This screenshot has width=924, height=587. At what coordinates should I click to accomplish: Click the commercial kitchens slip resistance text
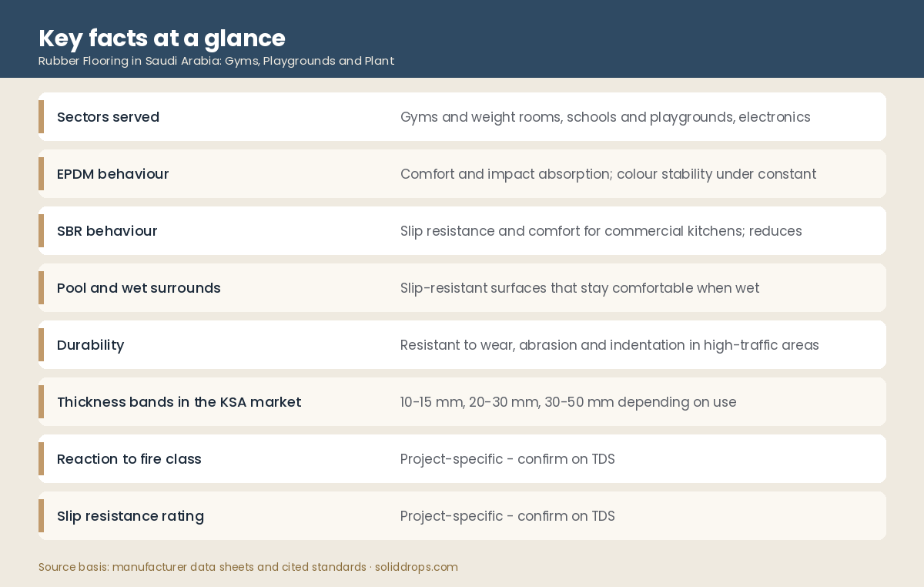point(601,231)
